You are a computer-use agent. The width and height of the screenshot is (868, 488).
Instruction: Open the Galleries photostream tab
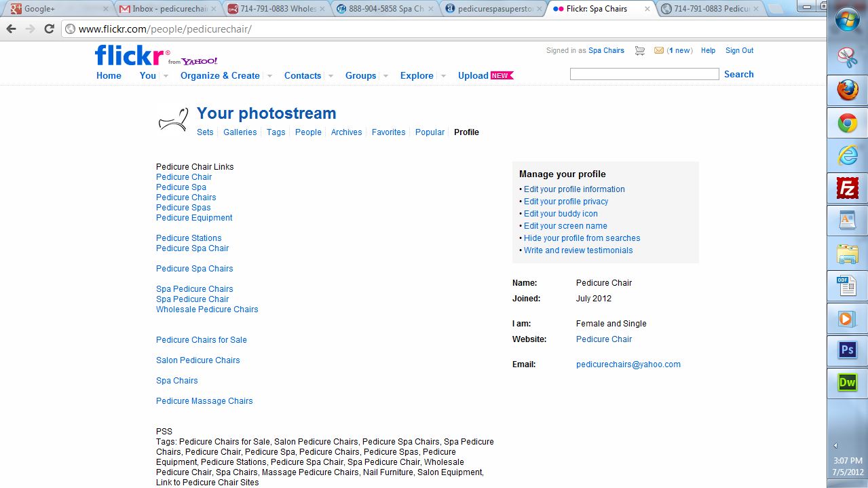pyautogui.click(x=240, y=132)
